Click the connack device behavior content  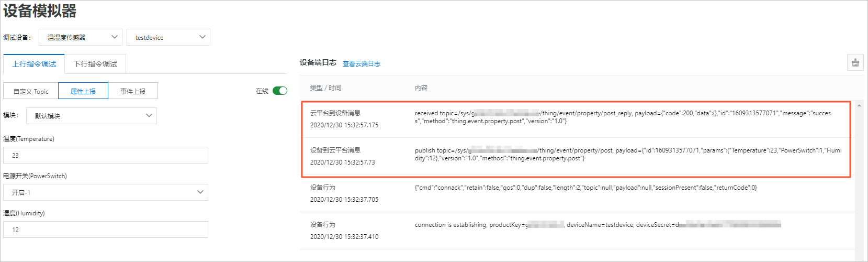(586, 188)
